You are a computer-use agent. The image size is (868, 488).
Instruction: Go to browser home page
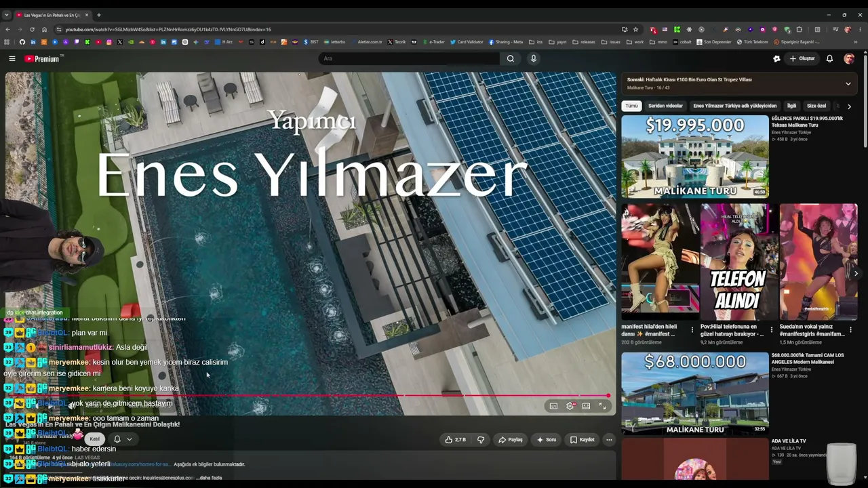pyautogui.click(x=44, y=30)
